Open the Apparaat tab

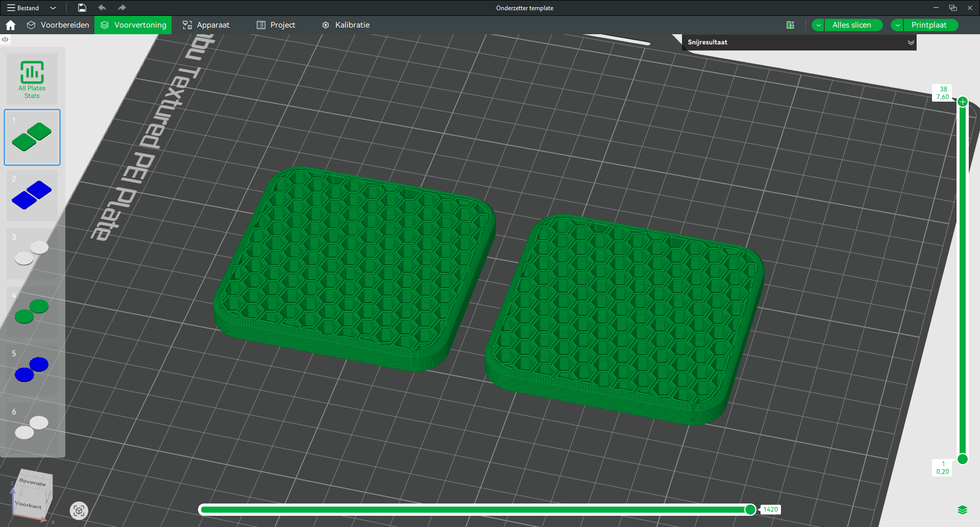tap(206, 25)
